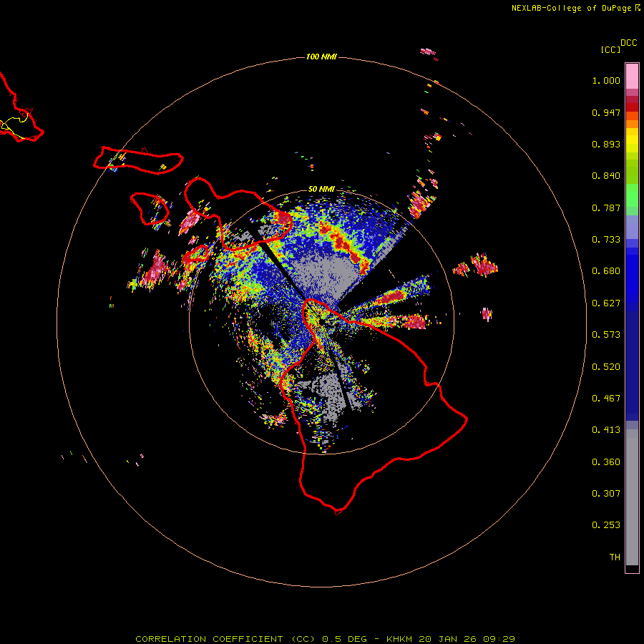This screenshot has height=644, width=644.
Task: Select the 0.947 scale value
Action: (606, 112)
